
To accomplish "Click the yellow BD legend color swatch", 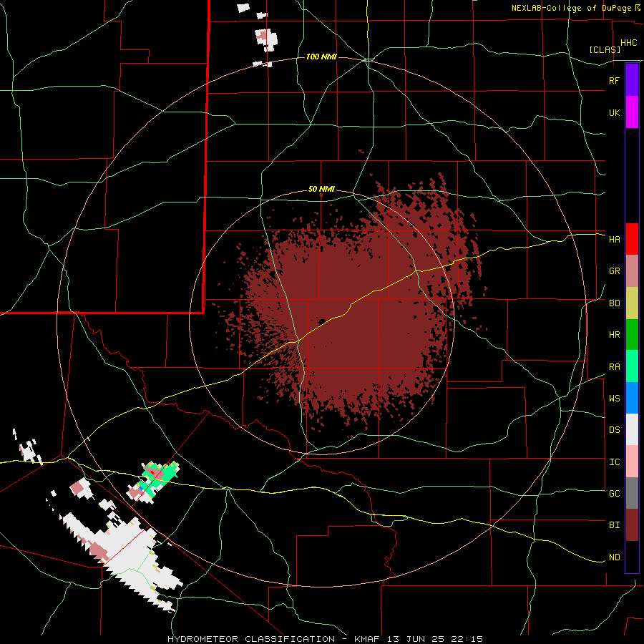I will 632,303.
